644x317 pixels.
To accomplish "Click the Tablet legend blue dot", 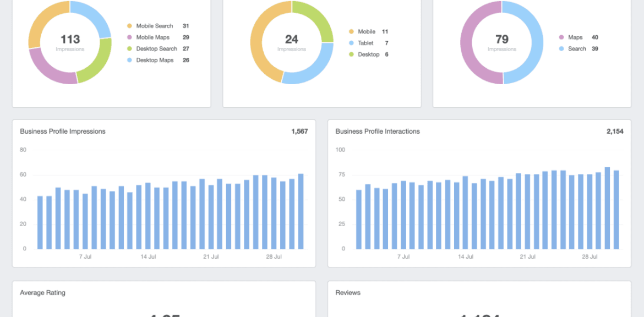I will pyautogui.click(x=351, y=43).
